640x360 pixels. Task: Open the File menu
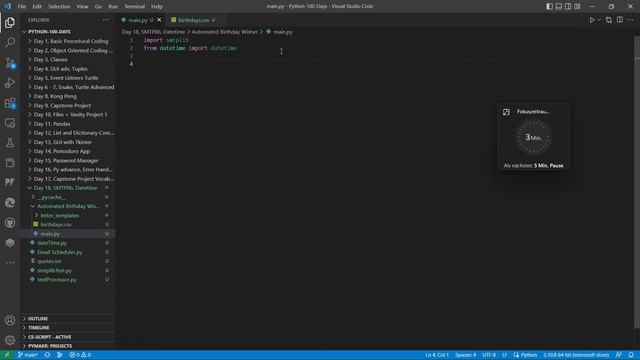(22, 7)
